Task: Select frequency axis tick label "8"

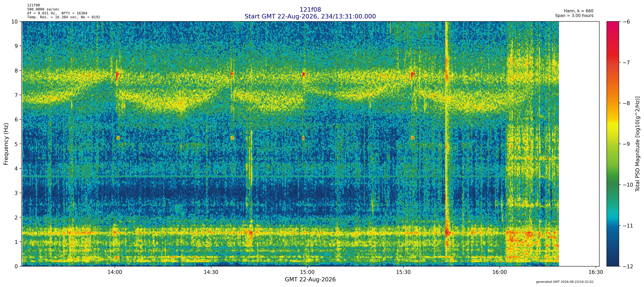Action: [x=16, y=71]
